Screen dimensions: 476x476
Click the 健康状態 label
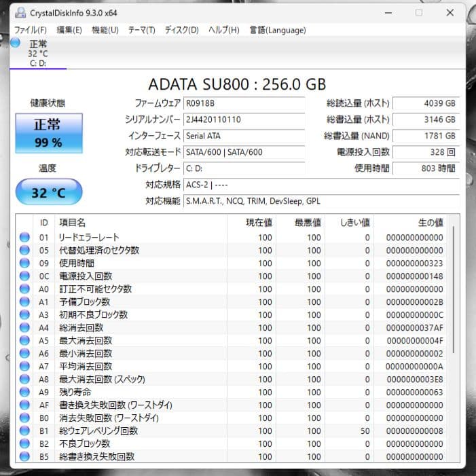(x=48, y=103)
